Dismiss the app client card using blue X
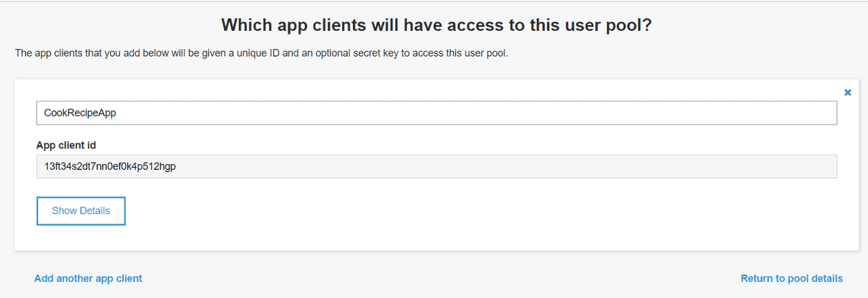The width and height of the screenshot is (868, 298). [x=847, y=93]
